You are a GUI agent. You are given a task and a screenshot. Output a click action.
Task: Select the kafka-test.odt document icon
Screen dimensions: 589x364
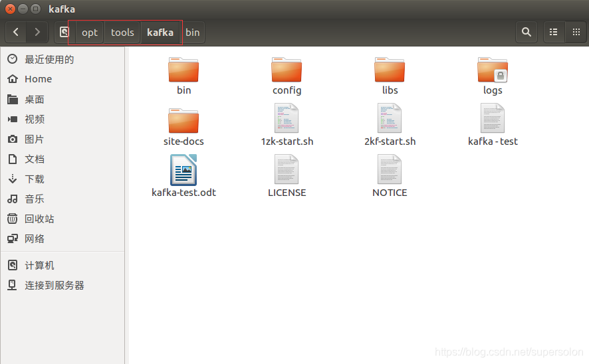pyautogui.click(x=183, y=169)
